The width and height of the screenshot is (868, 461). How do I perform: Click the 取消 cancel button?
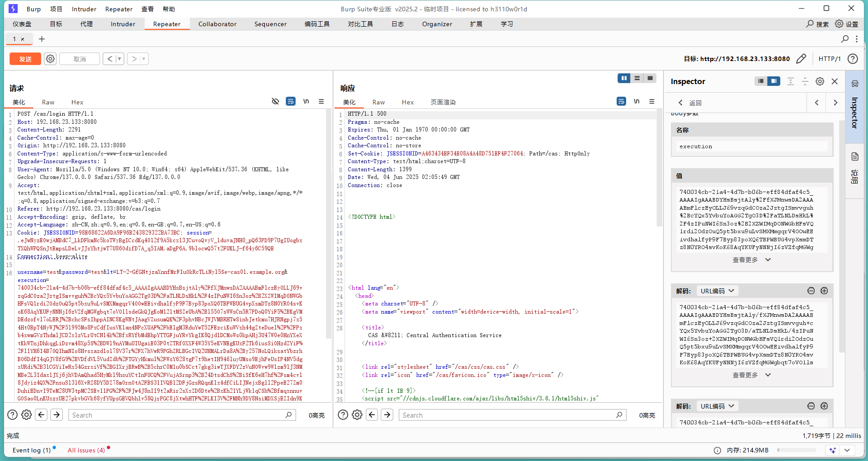tap(80, 59)
